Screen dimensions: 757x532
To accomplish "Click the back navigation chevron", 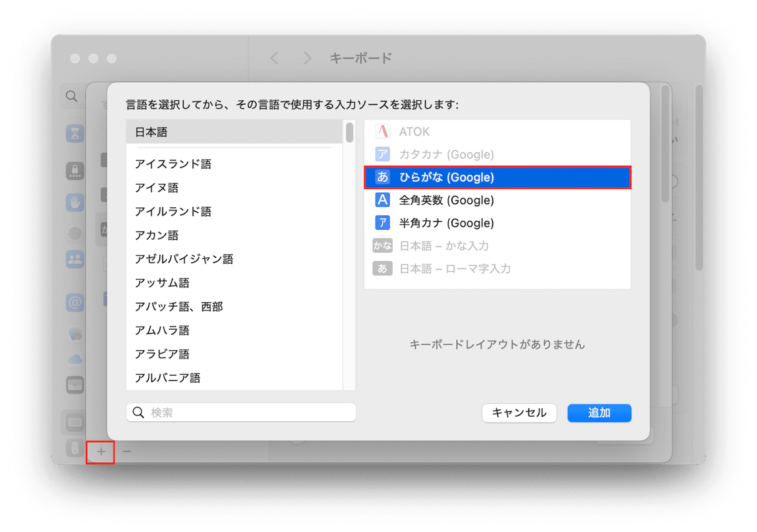I will (x=275, y=57).
